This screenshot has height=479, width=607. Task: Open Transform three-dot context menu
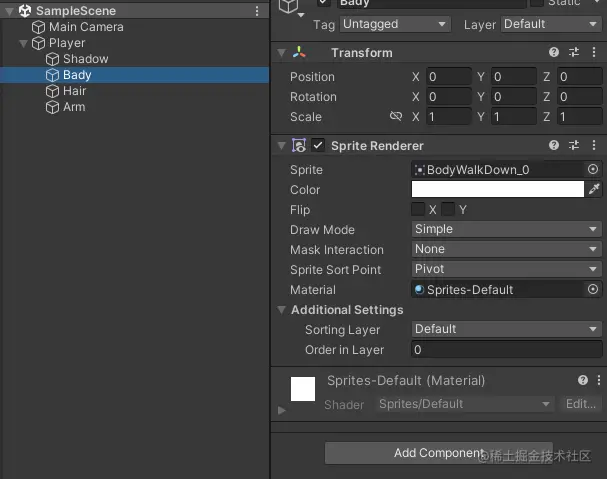[594, 52]
